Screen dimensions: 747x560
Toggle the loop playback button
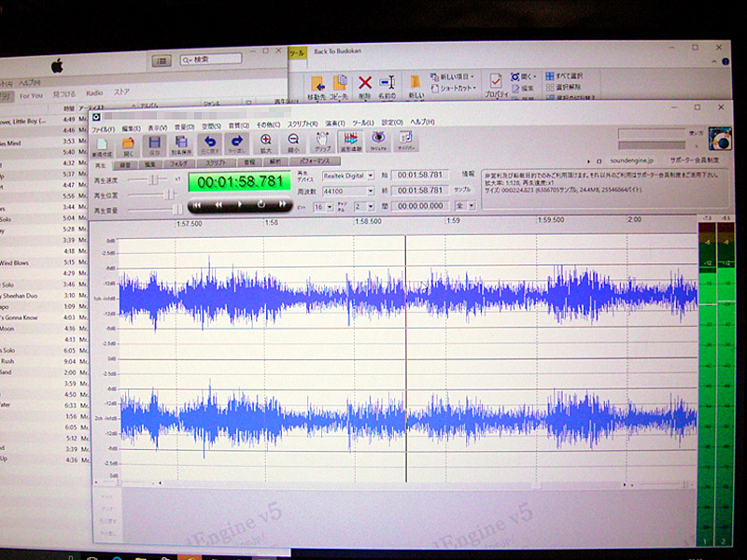261,203
